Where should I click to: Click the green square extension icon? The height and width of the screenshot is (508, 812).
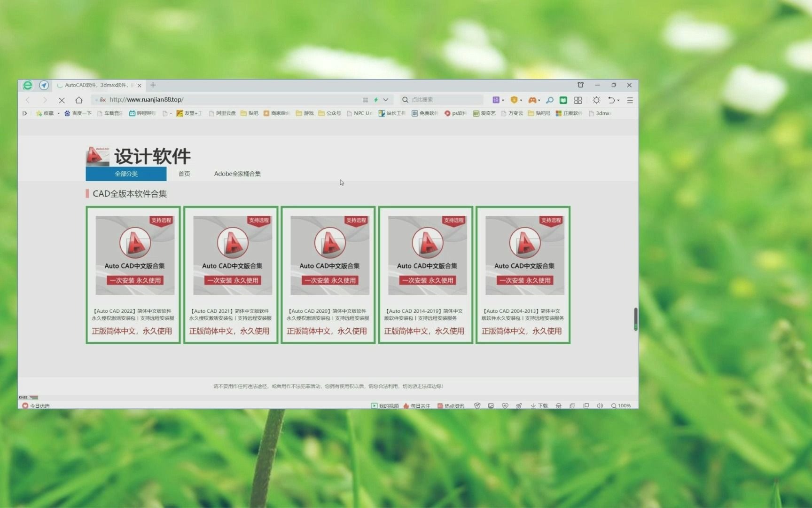tap(563, 100)
